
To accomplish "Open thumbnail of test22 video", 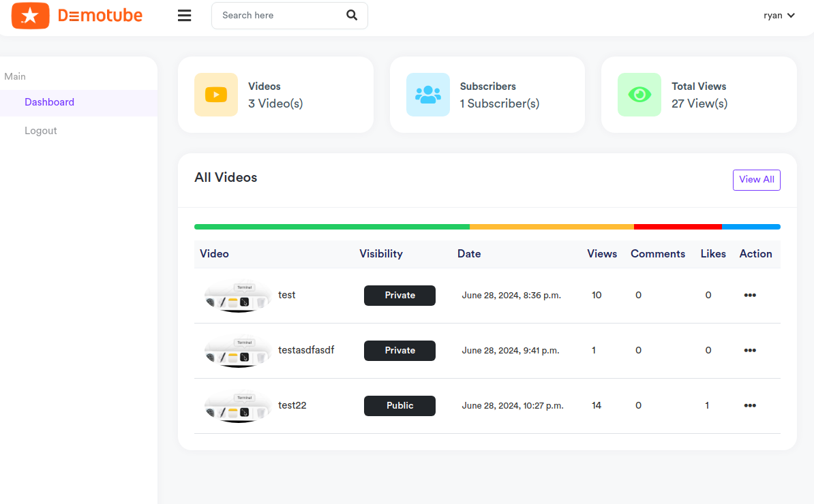I will [238, 406].
